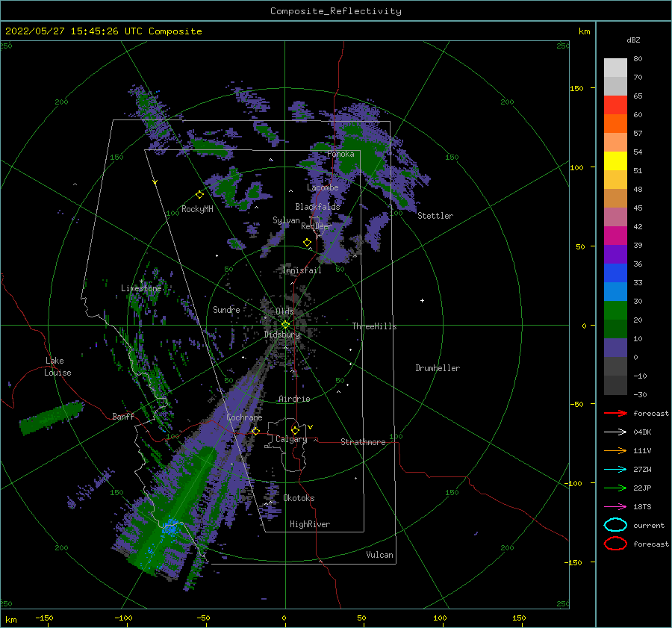Click the 'Airdrie' city label
Screen dimensions: 672x628
pos(294,399)
